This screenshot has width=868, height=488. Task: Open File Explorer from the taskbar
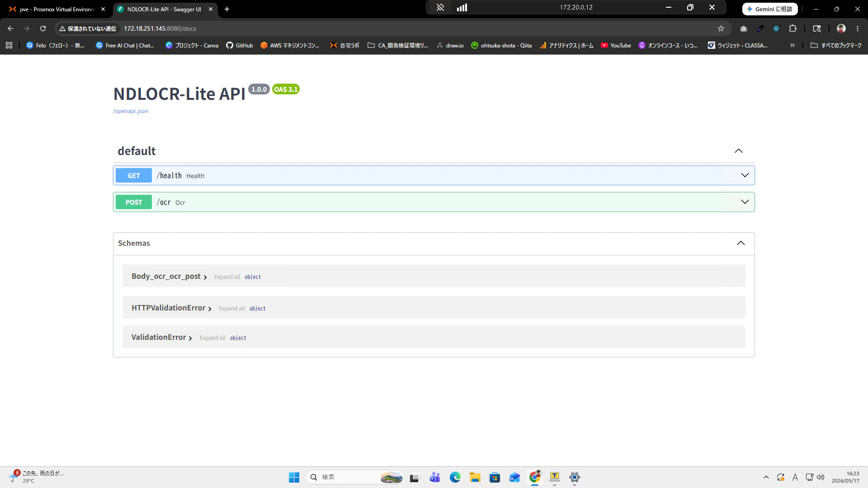[x=475, y=477]
